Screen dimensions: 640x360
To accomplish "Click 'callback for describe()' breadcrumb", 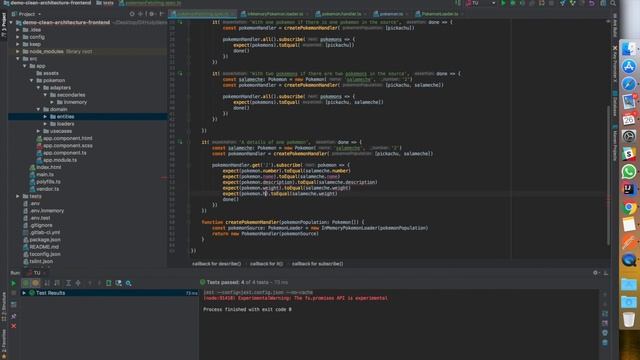I will click(216, 264).
